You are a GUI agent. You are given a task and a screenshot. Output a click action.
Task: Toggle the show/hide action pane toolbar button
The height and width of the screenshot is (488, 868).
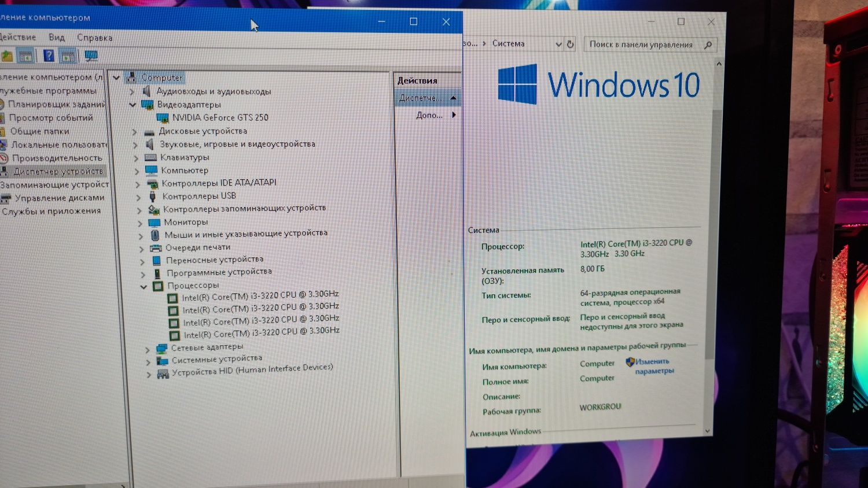[69, 56]
